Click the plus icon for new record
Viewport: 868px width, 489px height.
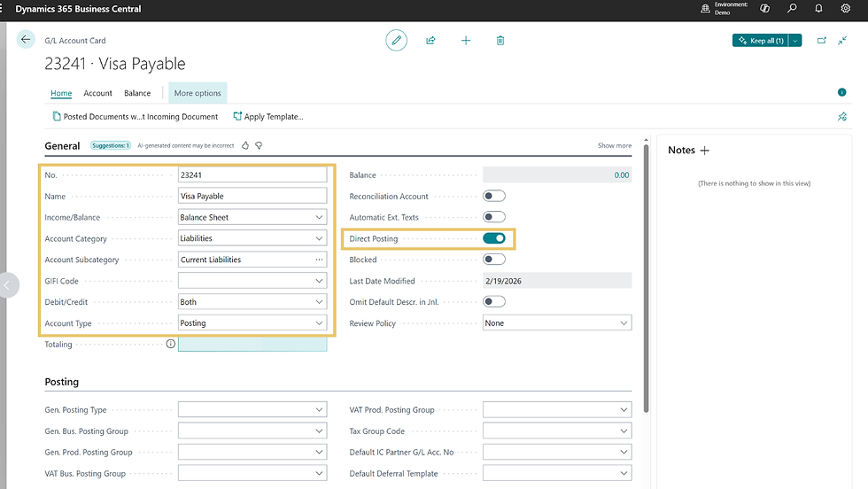(x=466, y=41)
